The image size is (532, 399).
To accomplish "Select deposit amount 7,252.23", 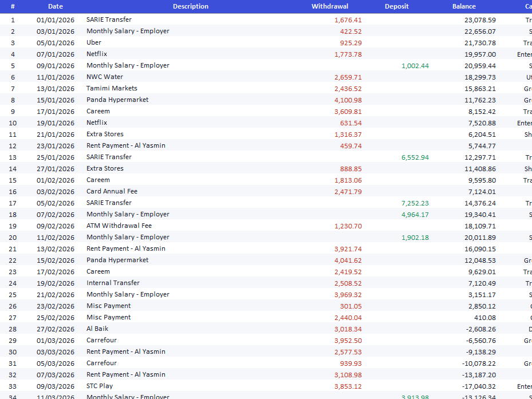I will (415, 203).
